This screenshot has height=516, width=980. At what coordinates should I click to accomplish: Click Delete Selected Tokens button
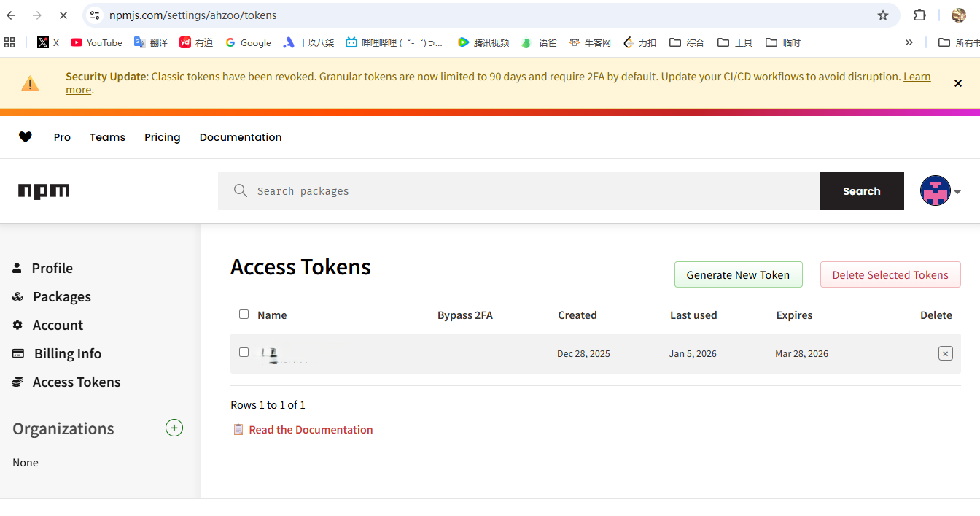tap(890, 274)
